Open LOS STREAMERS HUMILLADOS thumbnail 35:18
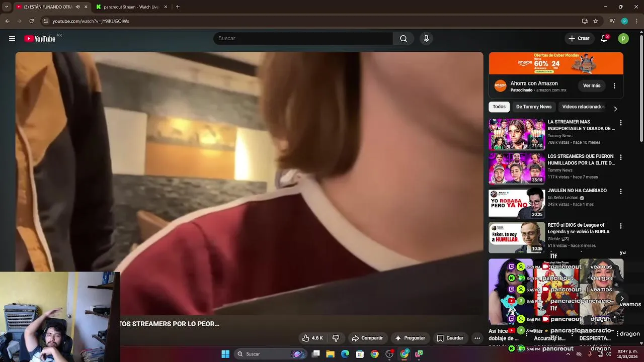The image size is (644, 362). (517, 169)
